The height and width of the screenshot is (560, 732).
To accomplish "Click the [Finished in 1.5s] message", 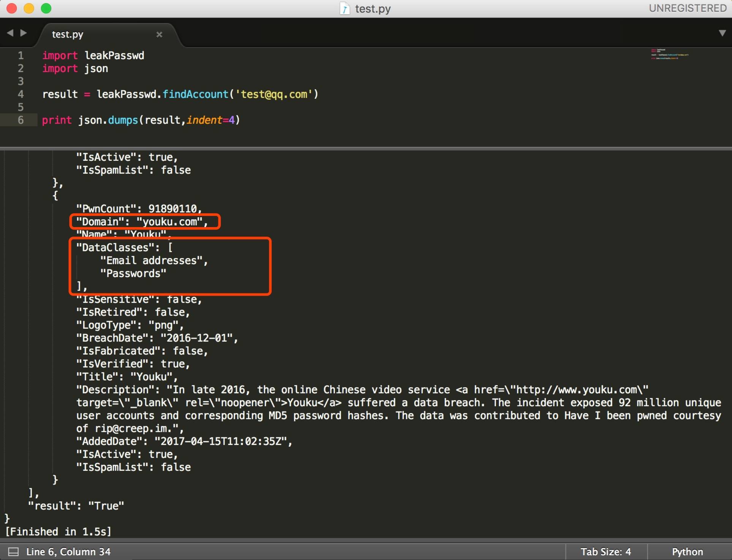I will 59,532.
